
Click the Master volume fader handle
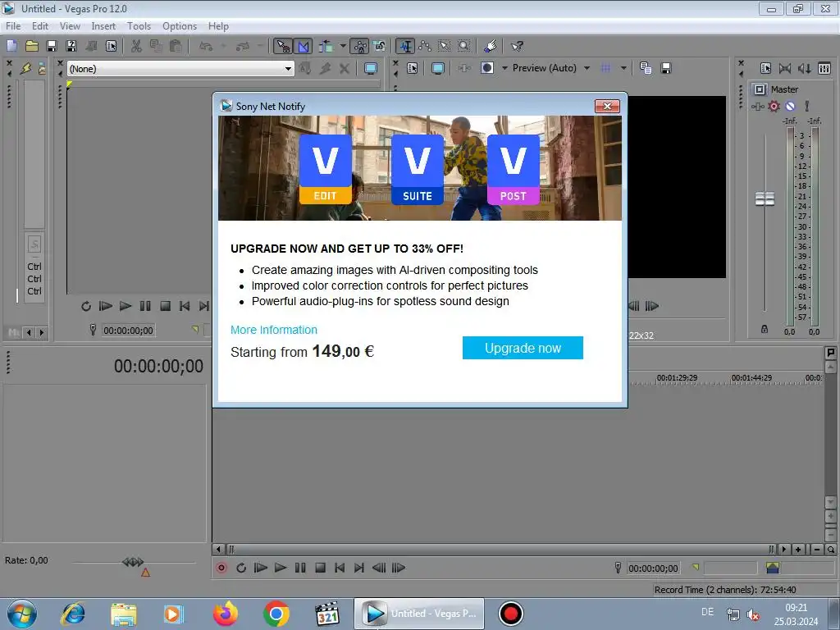765,199
